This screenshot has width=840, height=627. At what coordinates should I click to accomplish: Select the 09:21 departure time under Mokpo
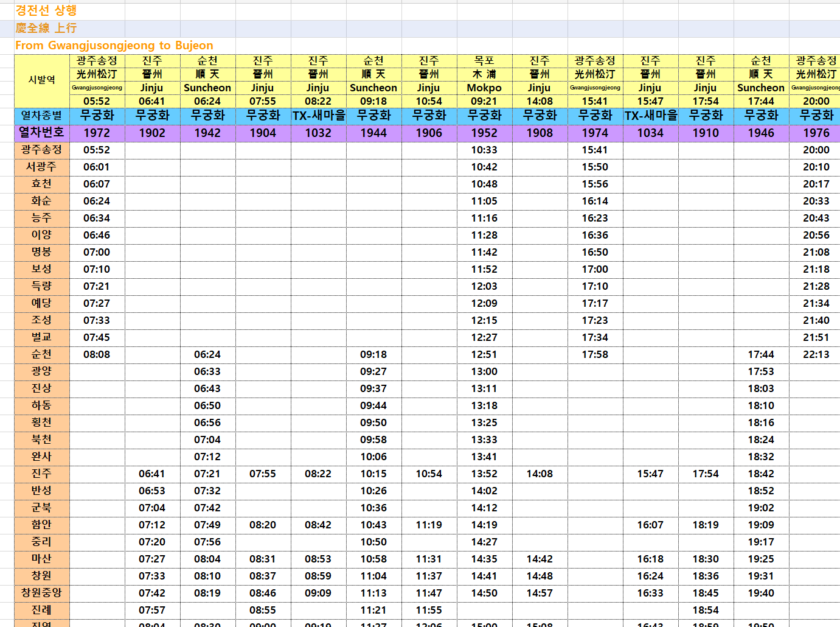tap(484, 101)
